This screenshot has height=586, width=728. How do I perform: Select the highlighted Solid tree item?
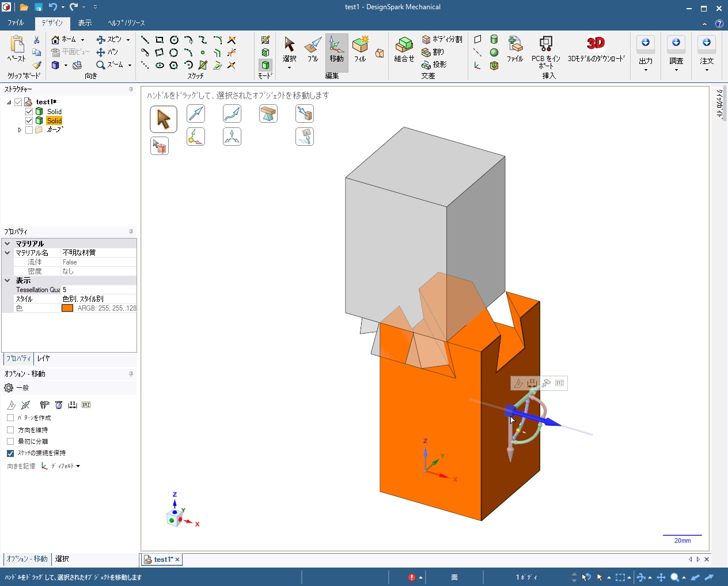tap(54, 121)
